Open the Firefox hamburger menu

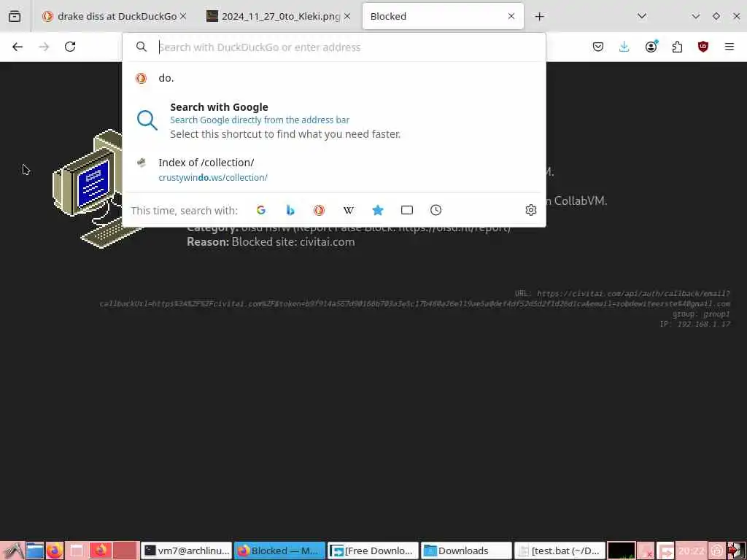click(x=729, y=47)
